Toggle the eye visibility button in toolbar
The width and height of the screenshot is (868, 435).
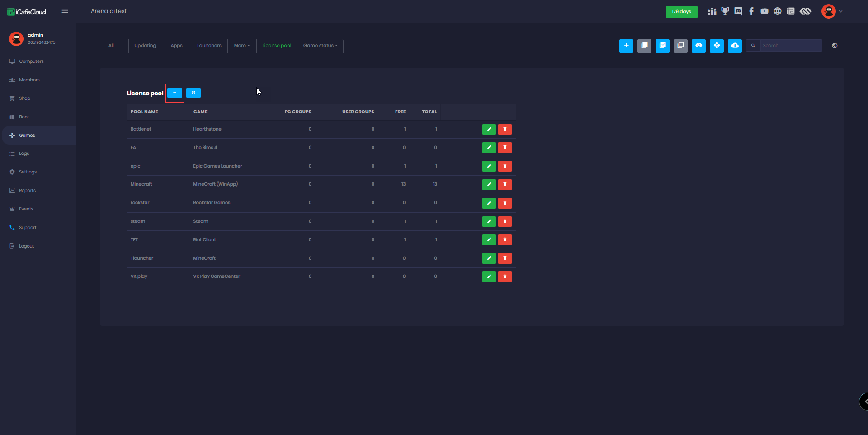pyautogui.click(x=698, y=46)
